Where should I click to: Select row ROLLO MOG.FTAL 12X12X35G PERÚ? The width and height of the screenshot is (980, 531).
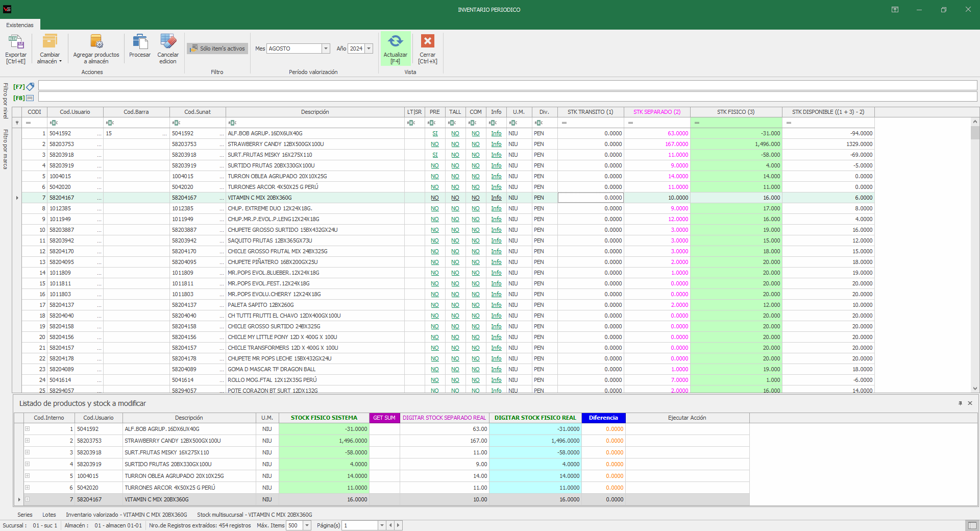448,380
